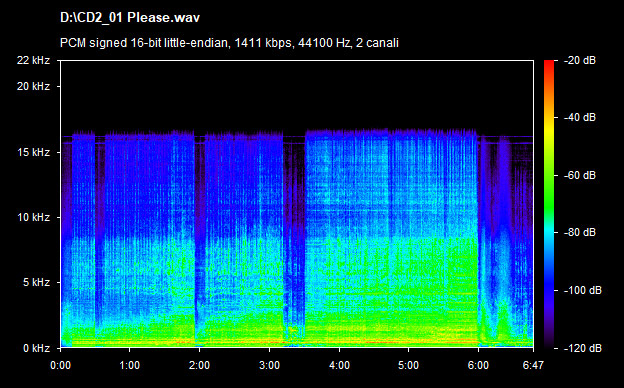
Task: Select the 2:00 time marker
Action: pyautogui.click(x=199, y=365)
